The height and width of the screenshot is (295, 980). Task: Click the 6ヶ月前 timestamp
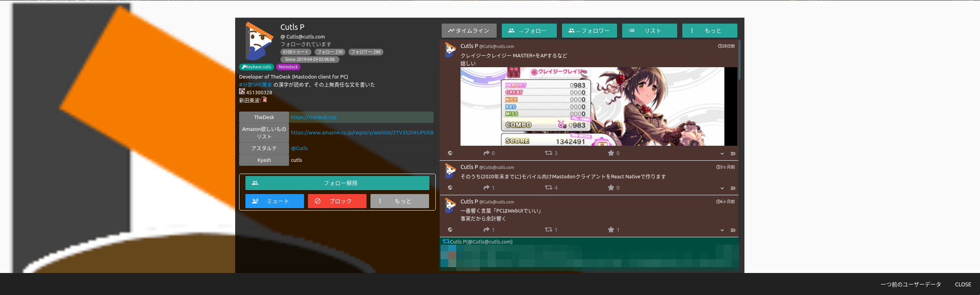coord(726,202)
